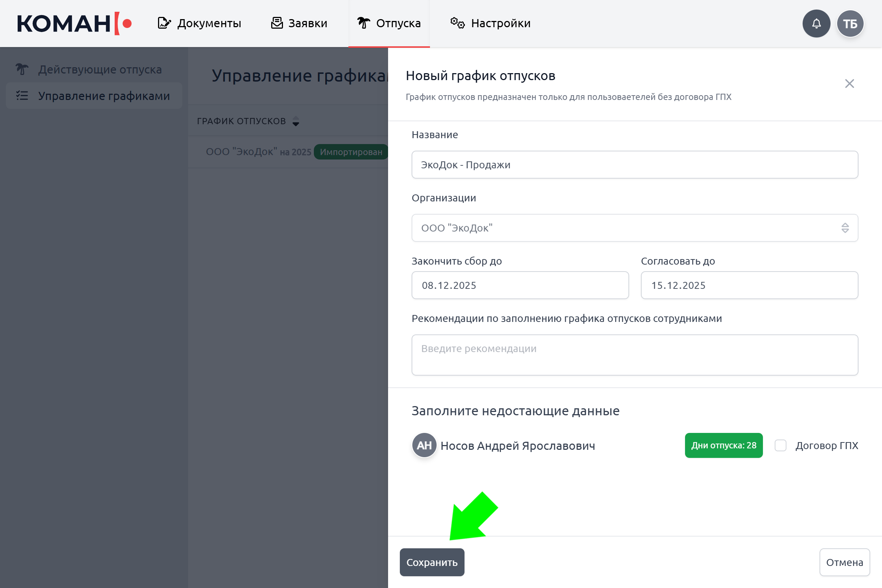Select Управление графиками in sidebar
Image resolution: width=882 pixels, height=588 pixels.
pos(94,96)
